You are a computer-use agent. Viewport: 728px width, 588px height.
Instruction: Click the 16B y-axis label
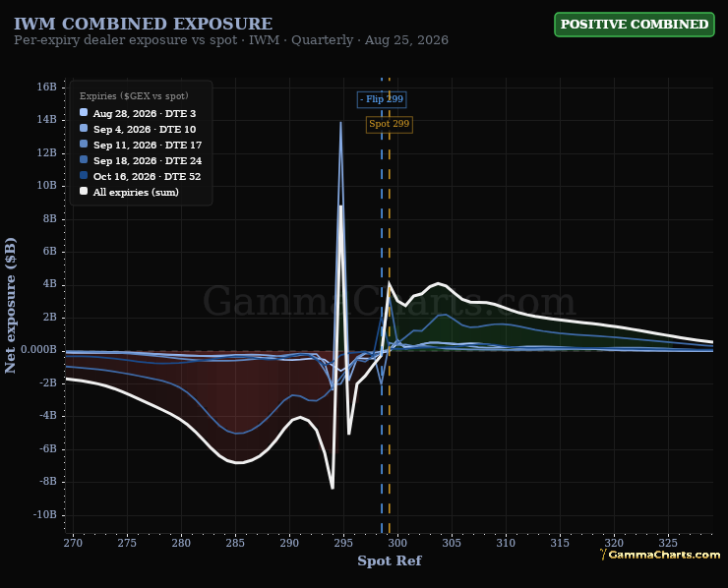click(47, 87)
